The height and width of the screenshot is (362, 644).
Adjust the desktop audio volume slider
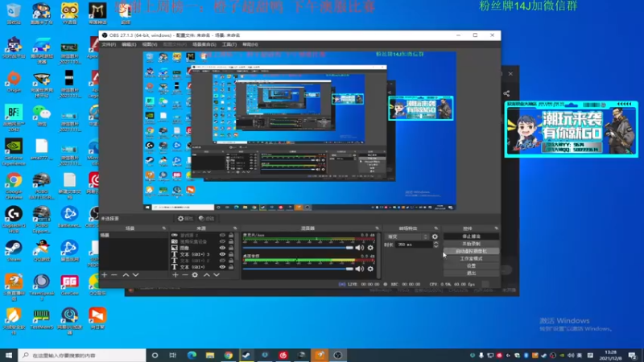pyautogui.click(x=298, y=269)
